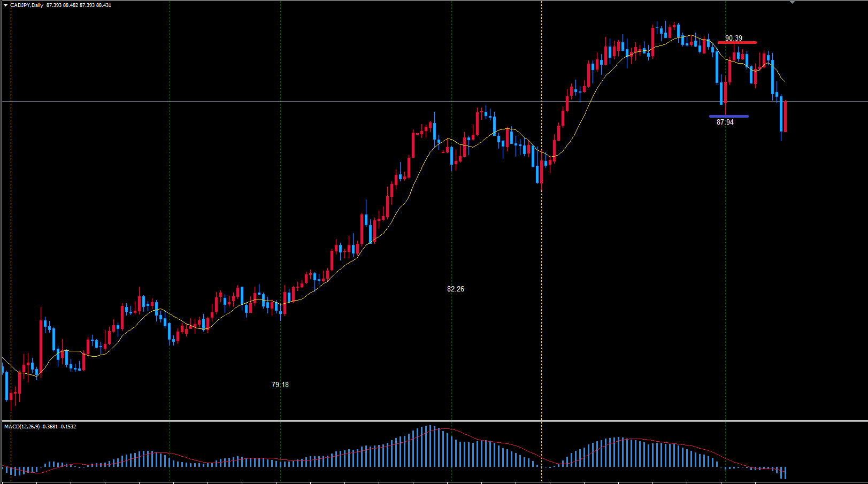
Task: Click the chart shift triangle marker at top
Action: click(793, 2)
